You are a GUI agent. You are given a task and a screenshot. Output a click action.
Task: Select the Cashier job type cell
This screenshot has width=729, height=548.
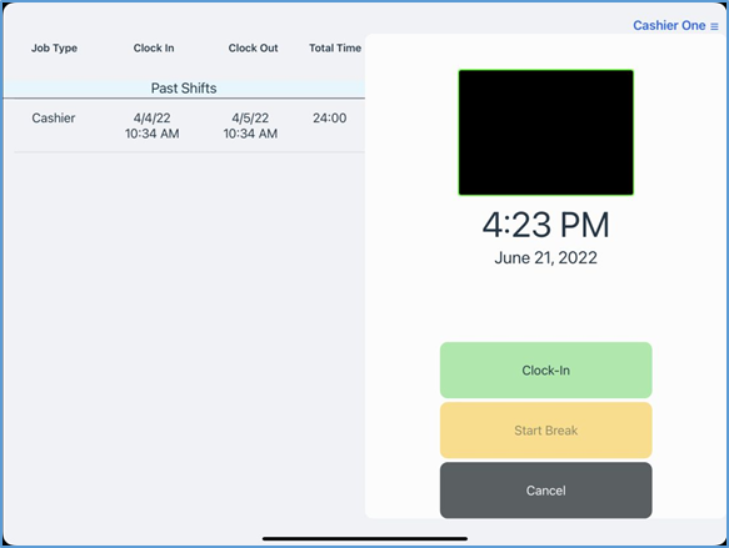pyautogui.click(x=53, y=118)
